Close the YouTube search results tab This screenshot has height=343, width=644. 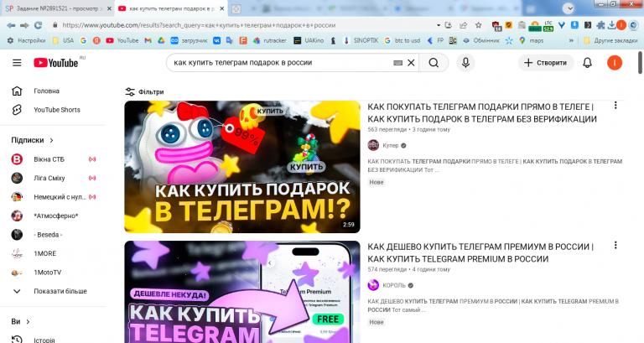tap(221, 8)
